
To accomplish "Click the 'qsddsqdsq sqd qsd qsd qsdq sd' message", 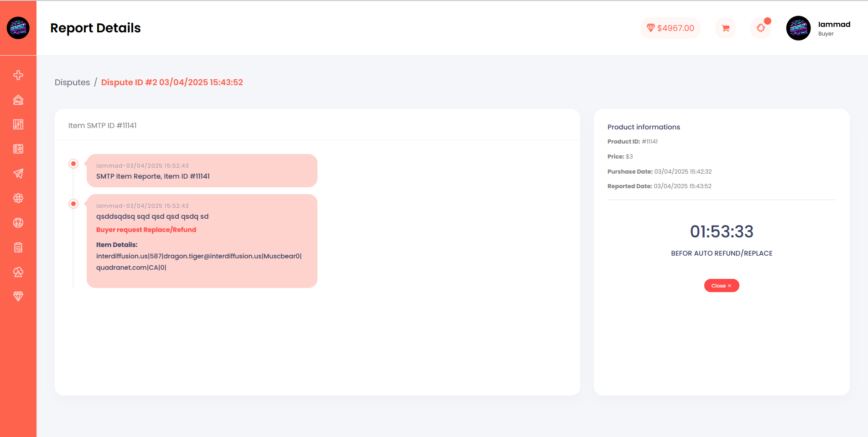I will pos(152,216).
